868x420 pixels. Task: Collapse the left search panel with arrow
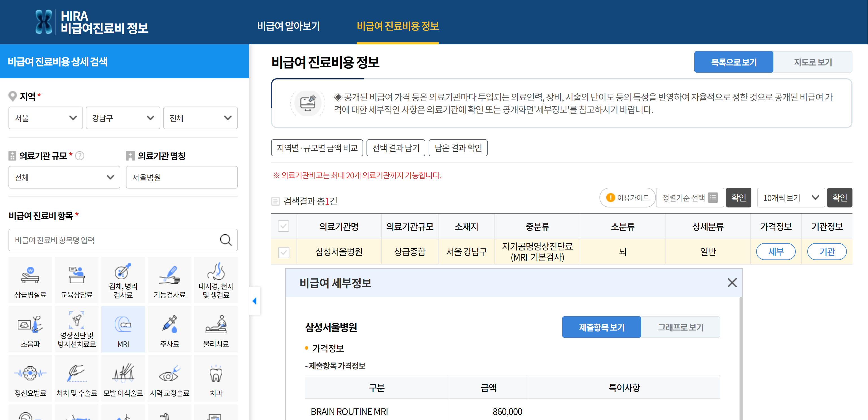click(x=255, y=301)
